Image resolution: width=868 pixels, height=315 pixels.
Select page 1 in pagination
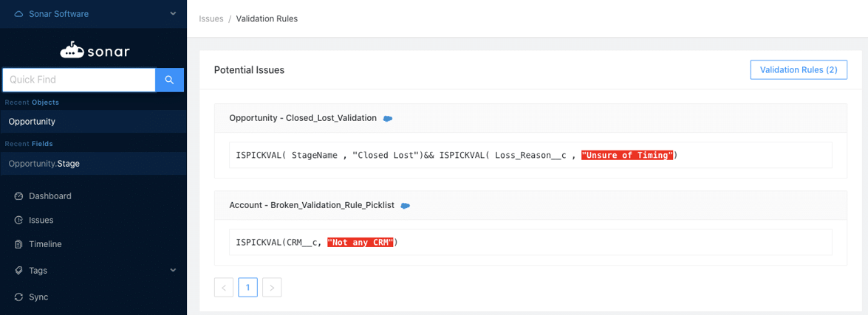[x=248, y=288]
